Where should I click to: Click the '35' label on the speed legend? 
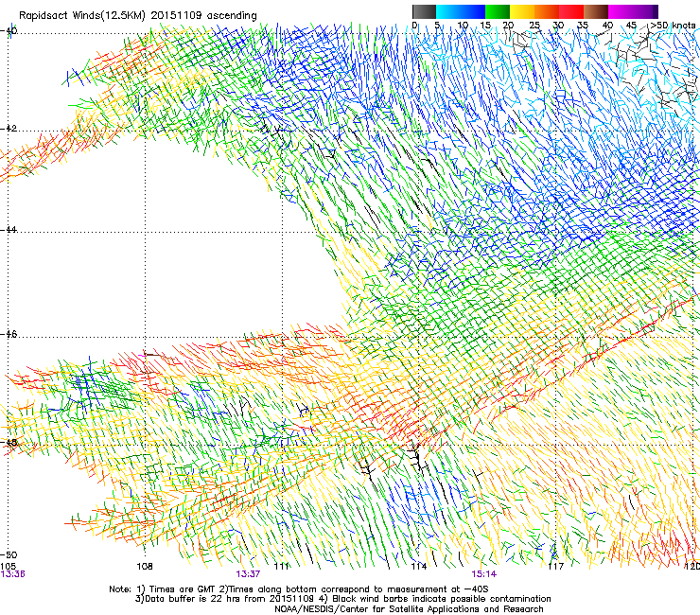point(583,26)
